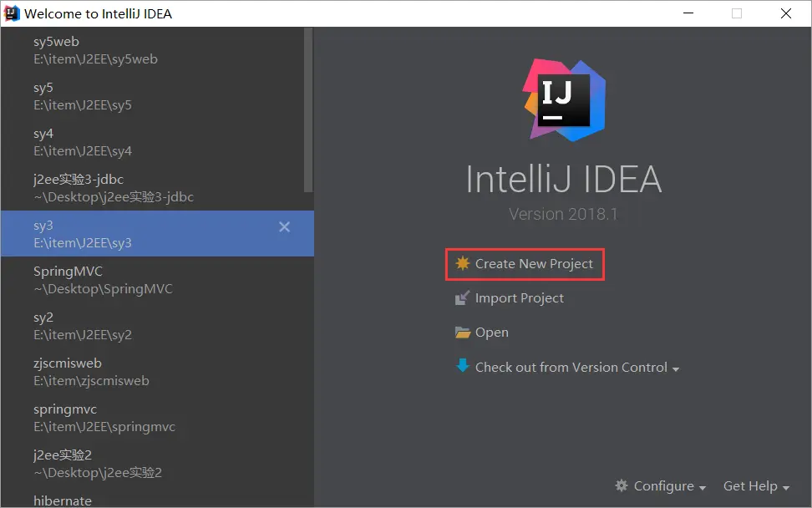Open recent project SpringMVC

(x=157, y=280)
